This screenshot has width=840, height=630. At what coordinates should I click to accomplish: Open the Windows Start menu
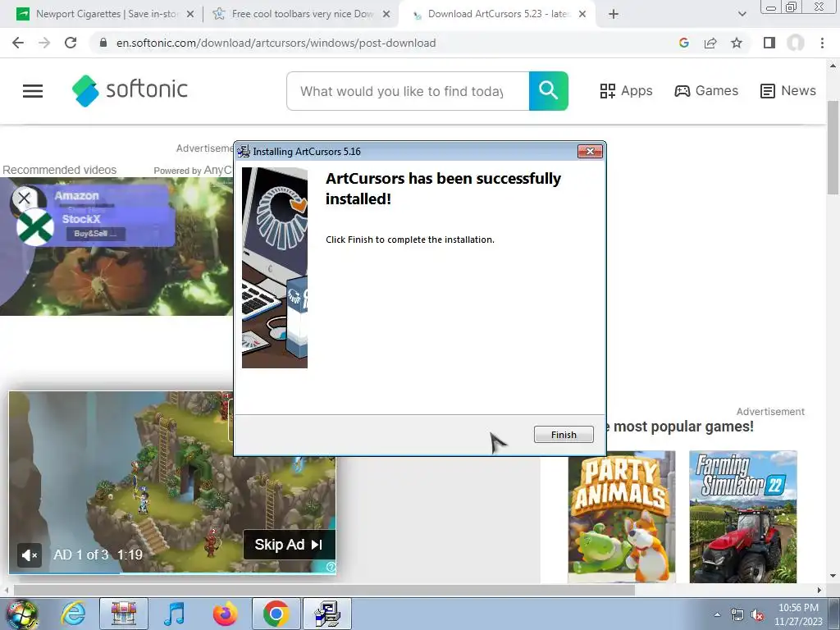coord(21,614)
